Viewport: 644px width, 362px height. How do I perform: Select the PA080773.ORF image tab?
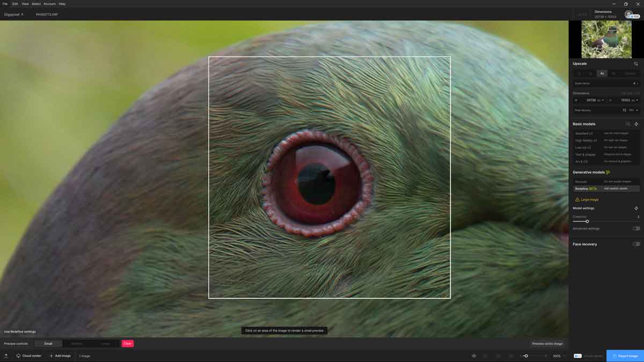pyautogui.click(x=46, y=14)
